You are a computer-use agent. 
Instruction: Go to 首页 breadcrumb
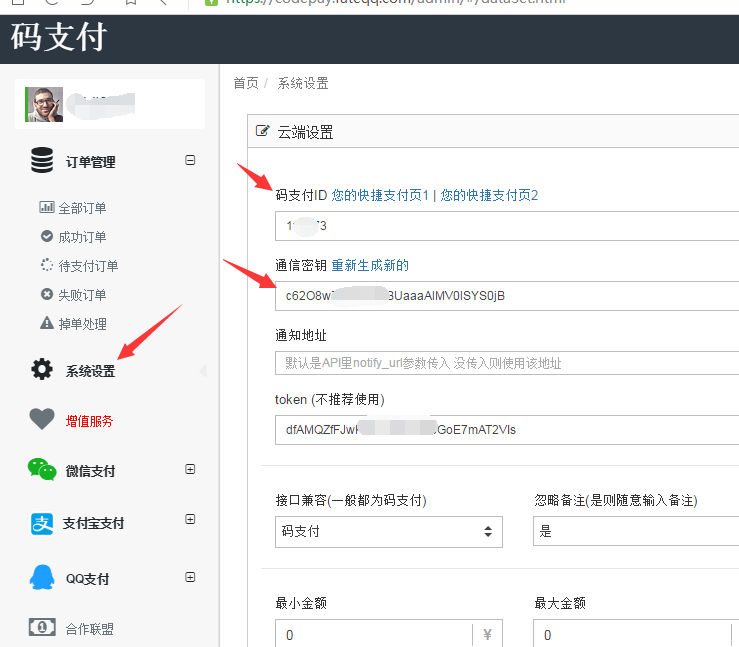click(x=246, y=83)
